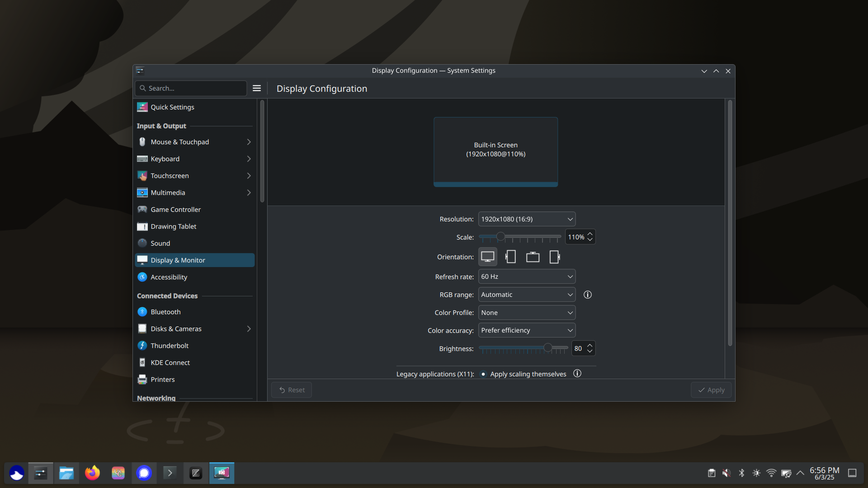Show hidden system tray icons
This screenshot has width=868, height=488.
click(800, 473)
